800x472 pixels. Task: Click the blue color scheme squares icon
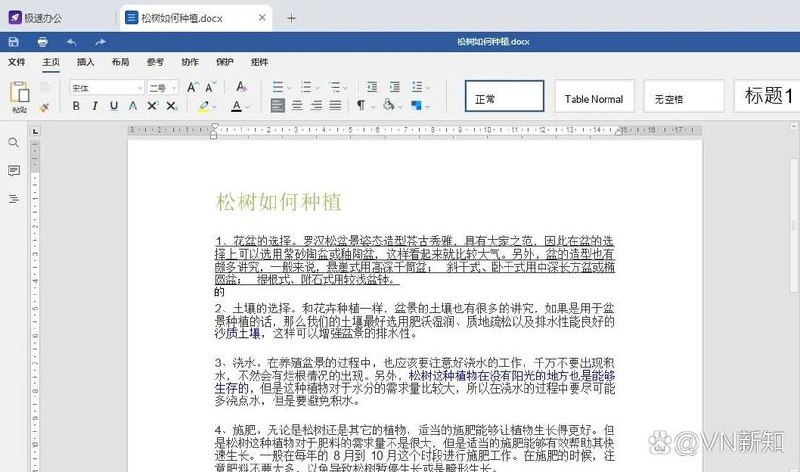tap(417, 106)
